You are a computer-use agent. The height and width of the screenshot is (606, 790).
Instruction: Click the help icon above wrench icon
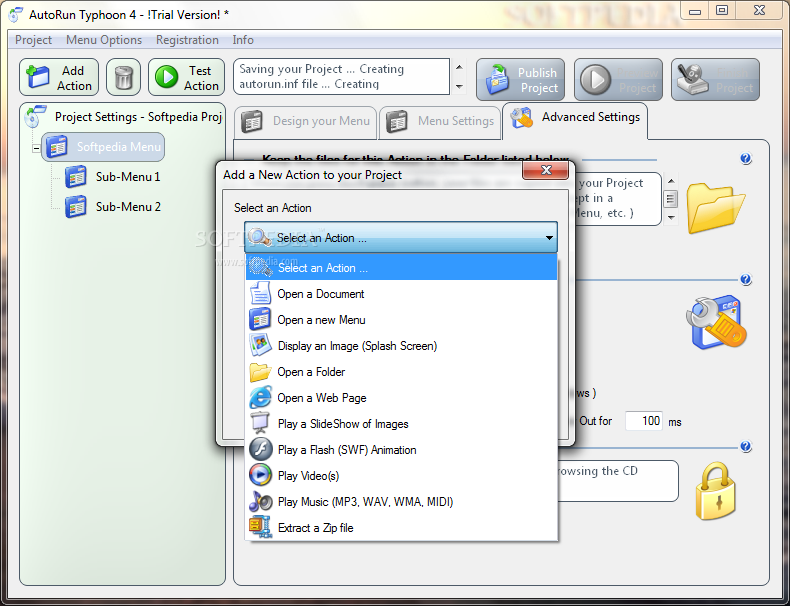point(746,280)
